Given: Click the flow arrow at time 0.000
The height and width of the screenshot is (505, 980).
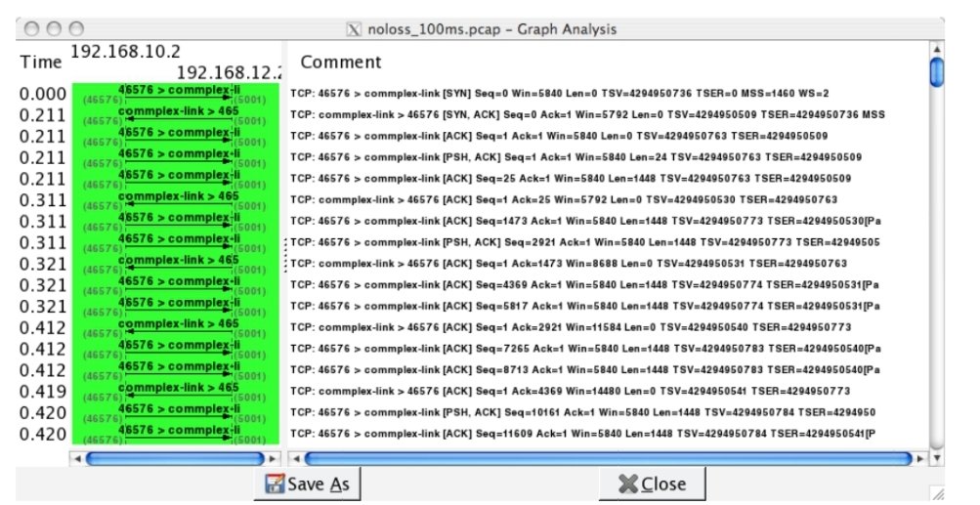Looking at the screenshot, I should [x=179, y=99].
